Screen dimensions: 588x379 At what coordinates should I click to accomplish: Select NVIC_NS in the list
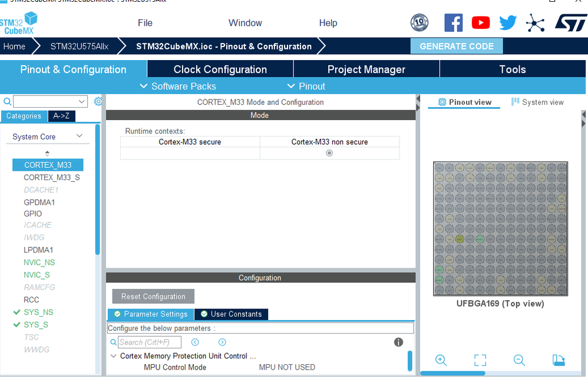39,262
